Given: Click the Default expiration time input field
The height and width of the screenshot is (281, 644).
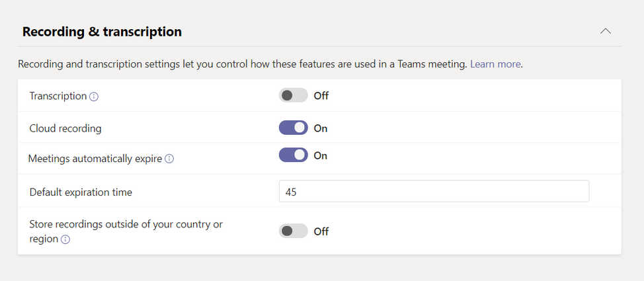Looking at the screenshot, I should point(434,191).
